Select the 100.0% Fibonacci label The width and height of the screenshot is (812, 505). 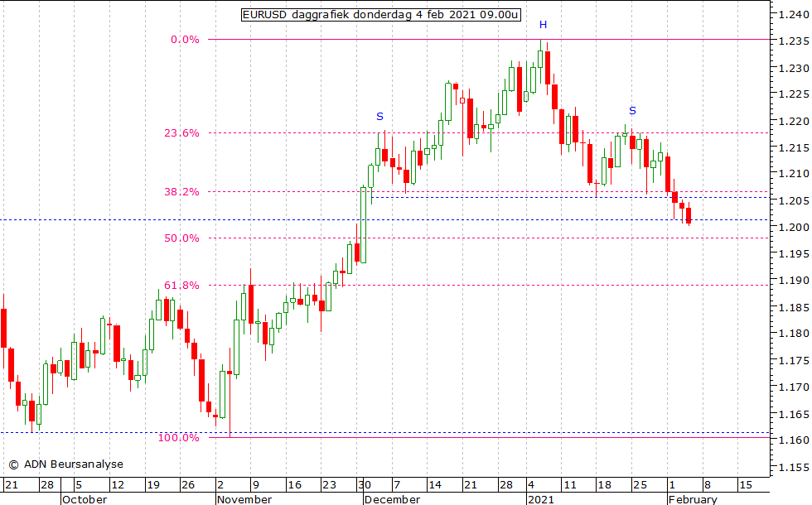pyautogui.click(x=179, y=438)
